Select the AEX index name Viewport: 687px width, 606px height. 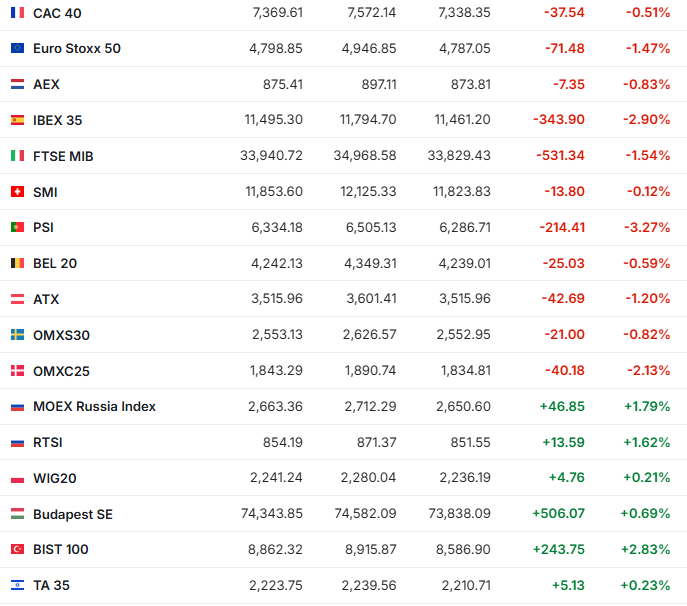[x=46, y=85]
